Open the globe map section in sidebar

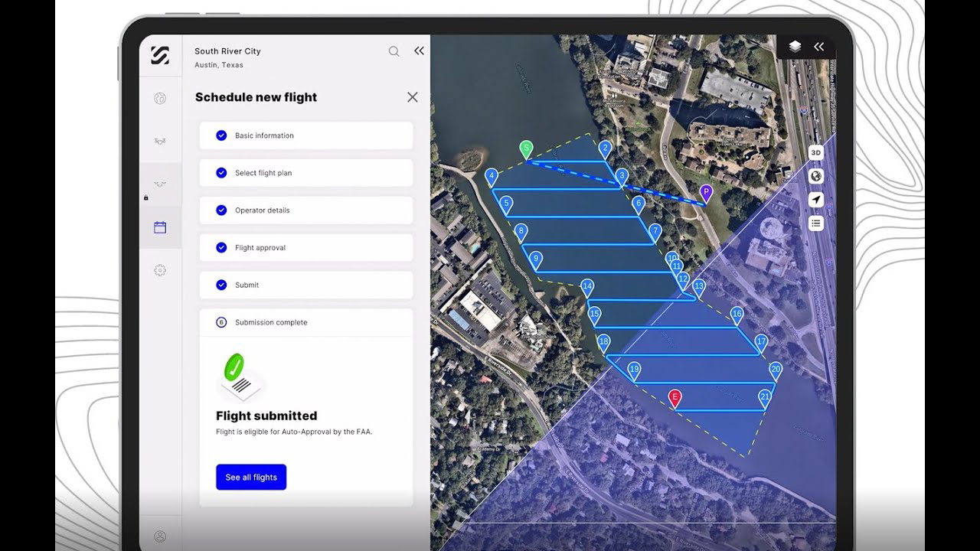[160, 98]
